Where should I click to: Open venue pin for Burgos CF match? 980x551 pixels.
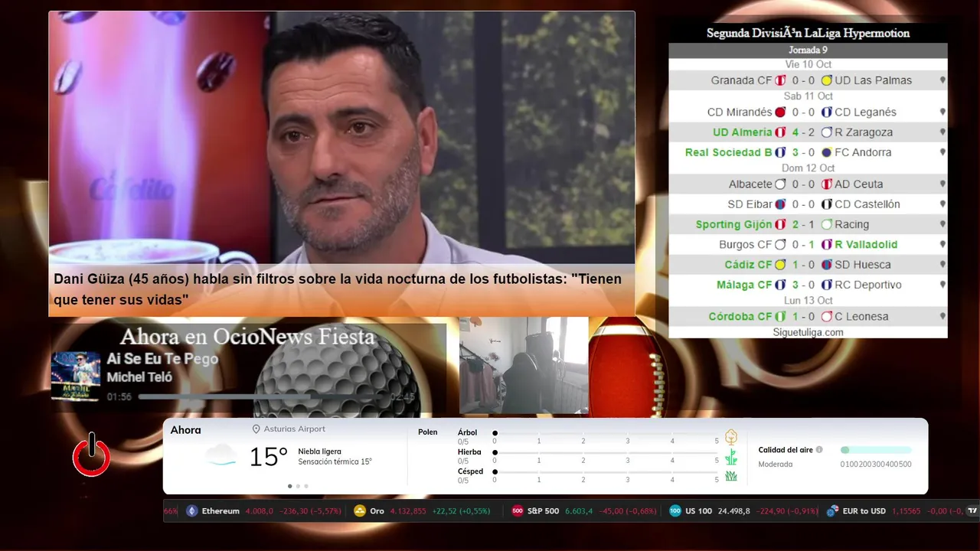[x=942, y=245]
